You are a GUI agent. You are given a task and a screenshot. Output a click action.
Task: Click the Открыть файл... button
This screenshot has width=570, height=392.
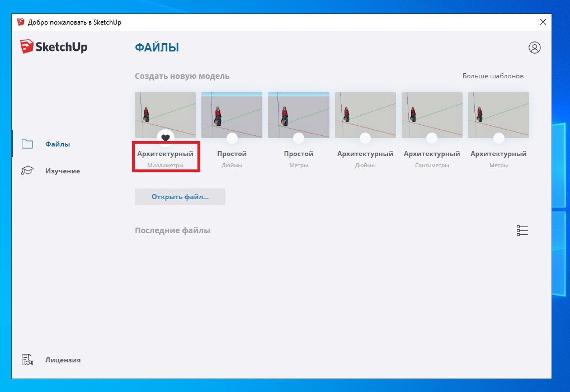pos(180,196)
